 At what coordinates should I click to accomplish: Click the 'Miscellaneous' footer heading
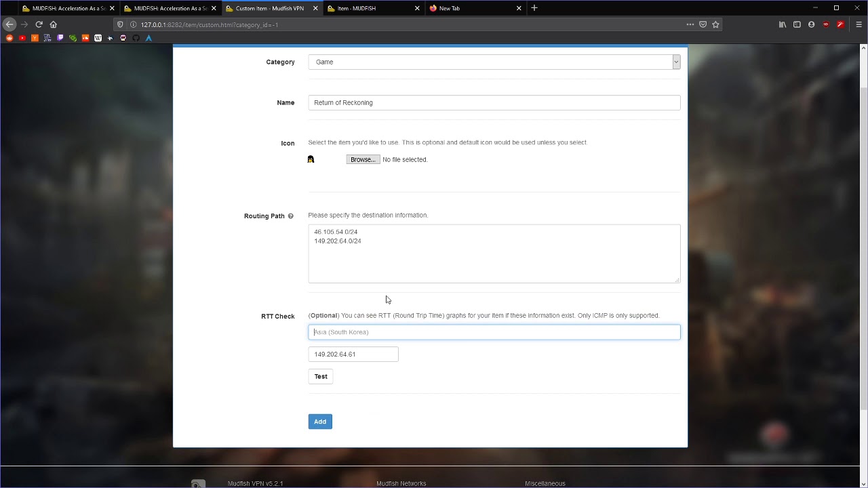[545, 483]
